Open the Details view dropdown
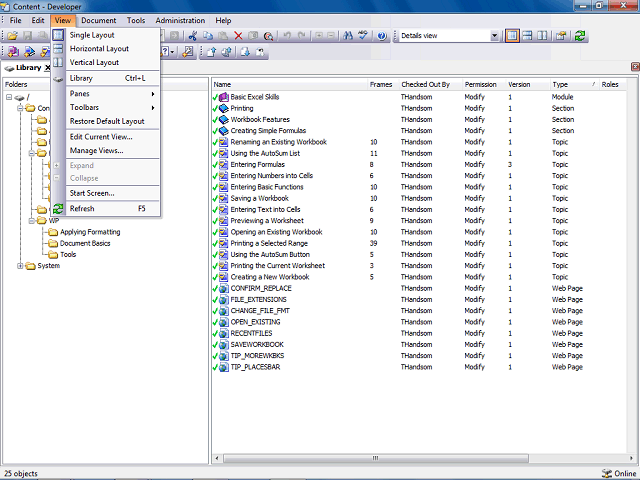Viewport: 640px width, 480px height. click(494, 36)
